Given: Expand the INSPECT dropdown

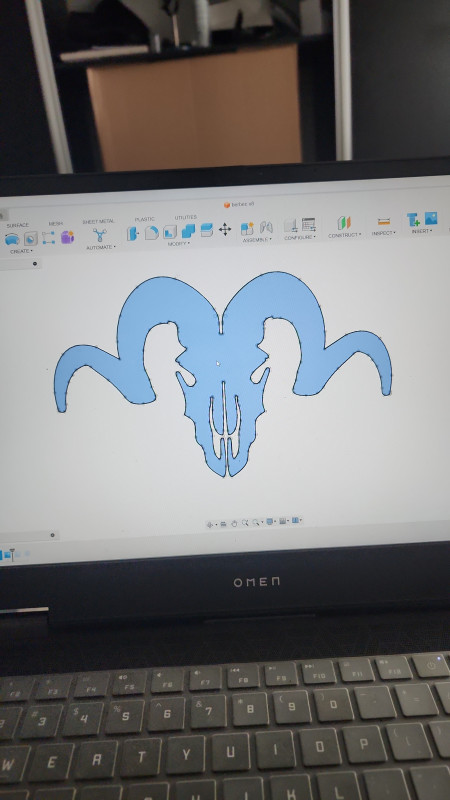Looking at the screenshot, I should point(383,233).
